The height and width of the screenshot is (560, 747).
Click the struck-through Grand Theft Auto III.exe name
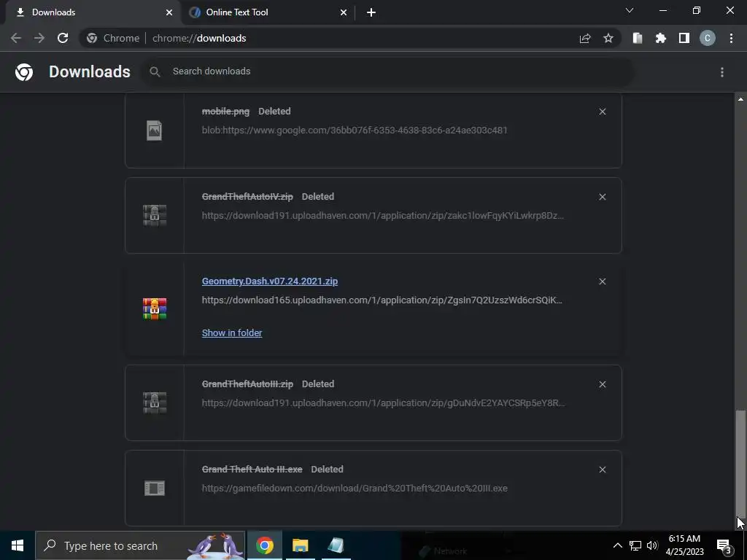coord(252,469)
